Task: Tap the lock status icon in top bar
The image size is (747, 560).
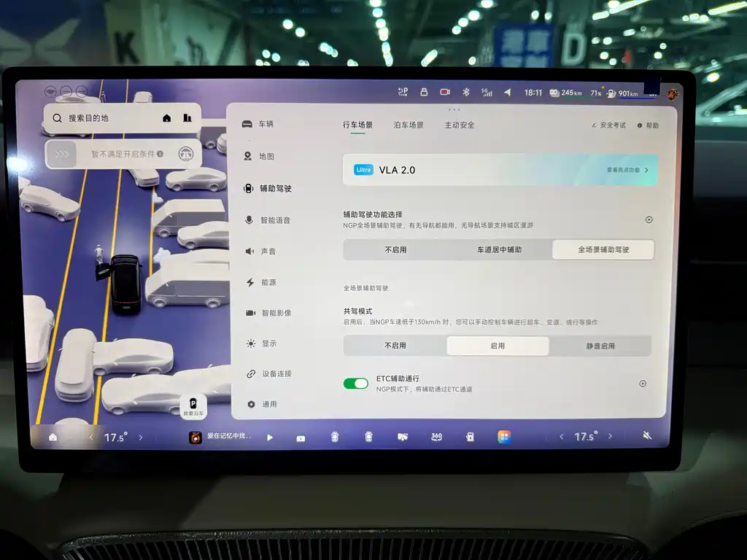Action: click(x=424, y=92)
